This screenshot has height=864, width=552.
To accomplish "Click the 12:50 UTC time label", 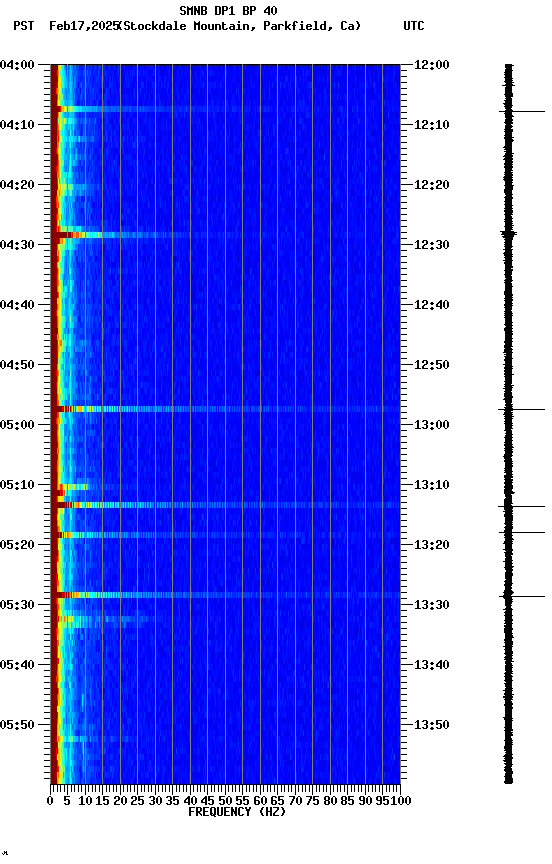I will click(x=432, y=365).
